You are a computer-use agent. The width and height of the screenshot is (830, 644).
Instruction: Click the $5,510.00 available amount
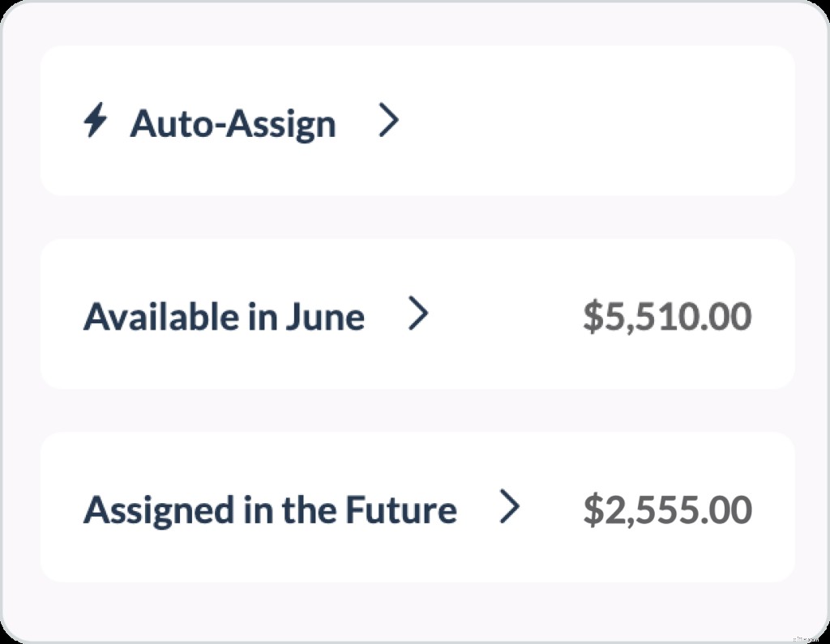pos(670,315)
